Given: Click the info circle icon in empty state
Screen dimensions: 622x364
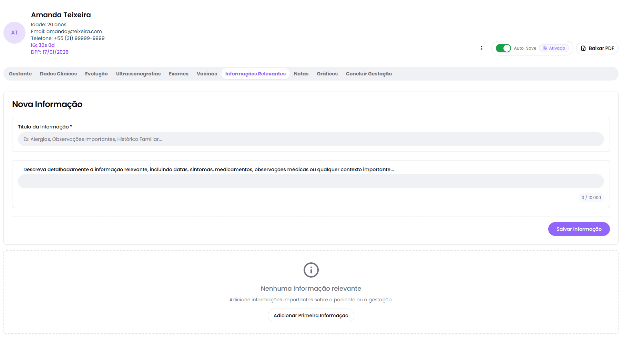Looking at the screenshot, I should coord(311,270).
